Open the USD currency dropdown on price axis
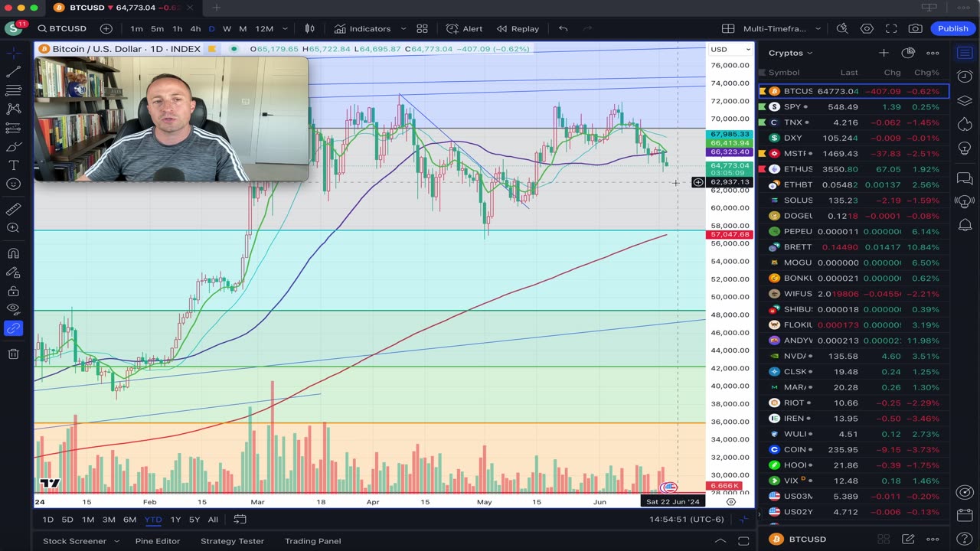 coord(730,49)
